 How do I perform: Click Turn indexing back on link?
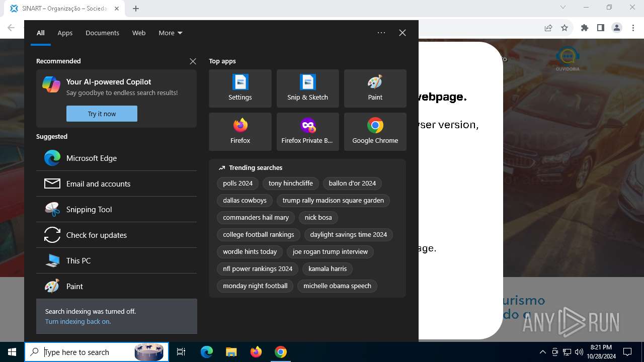[78, 321]
